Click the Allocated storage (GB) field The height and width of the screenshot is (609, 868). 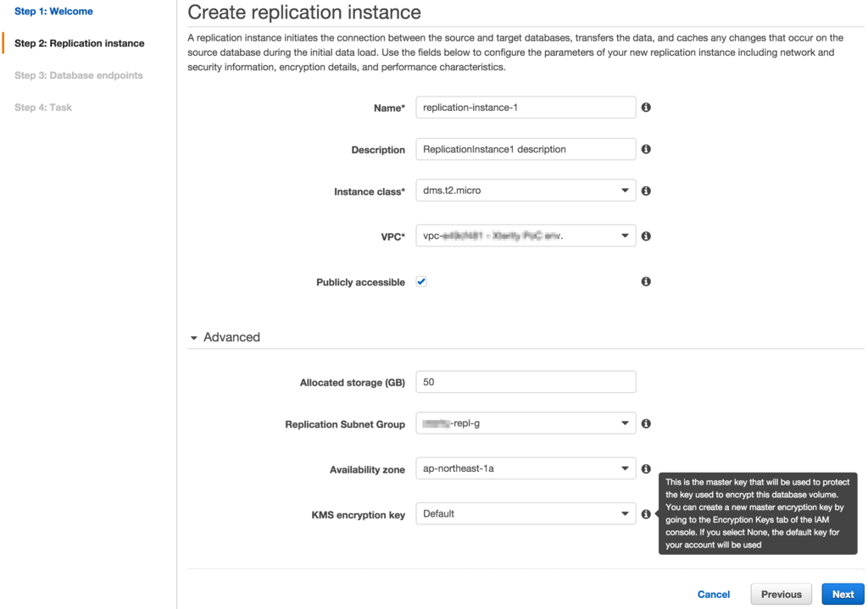[526, 382]
